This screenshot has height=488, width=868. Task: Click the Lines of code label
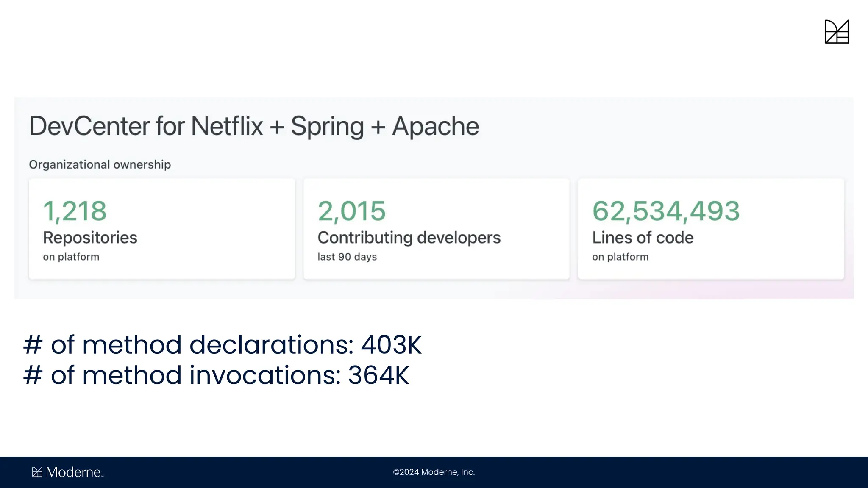click(643, 238)
